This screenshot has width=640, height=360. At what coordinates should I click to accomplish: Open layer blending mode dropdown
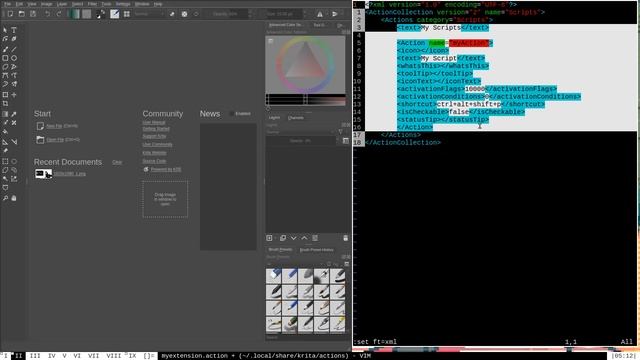click(x=301, y=132)
